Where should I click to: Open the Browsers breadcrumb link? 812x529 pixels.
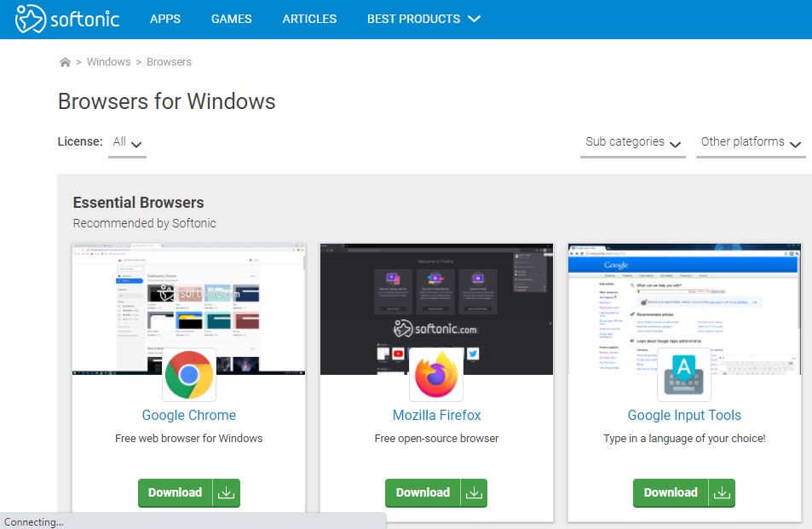[x=169, y=61]
